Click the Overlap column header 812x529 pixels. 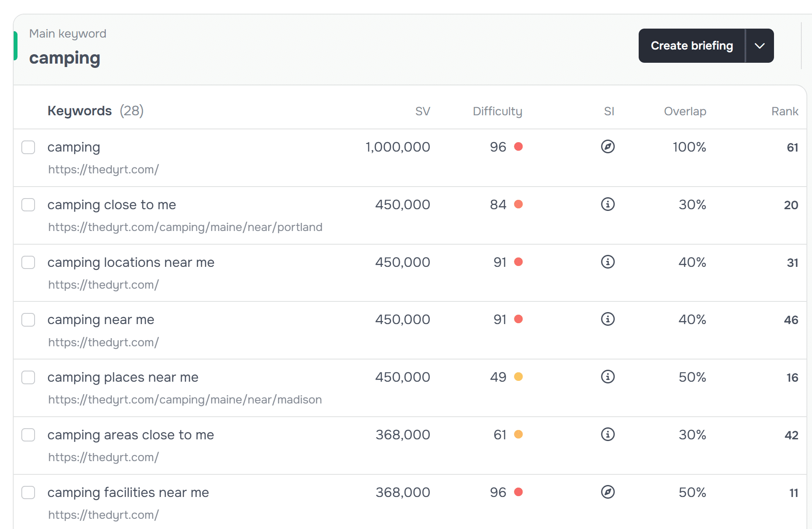[685, 111]
